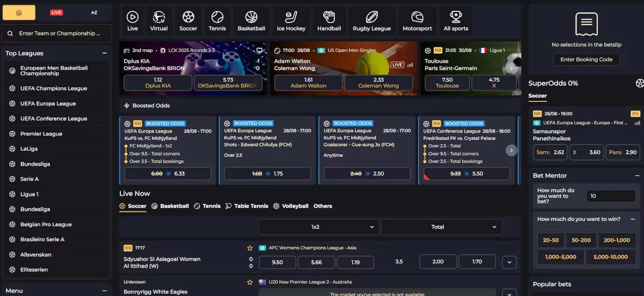Viewport: 644px width, 296px height.
Task: Choose the 50-200 win range
Action: click(581, 240)
